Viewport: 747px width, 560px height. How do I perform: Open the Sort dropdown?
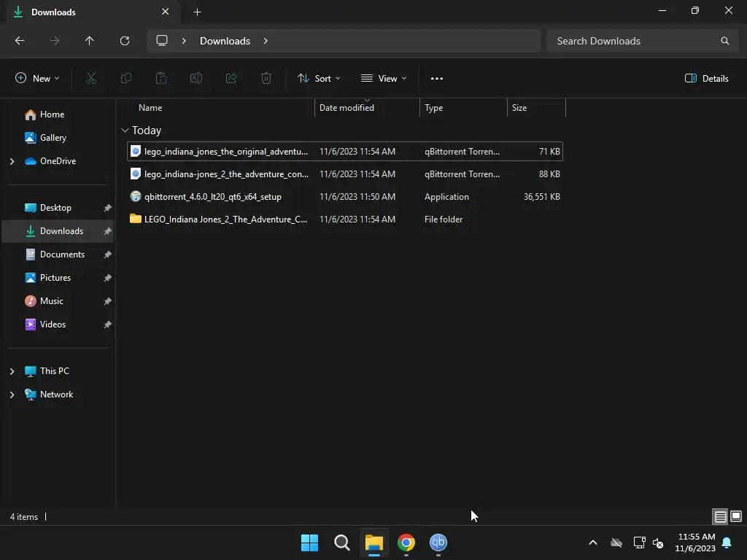click(319, 79)
